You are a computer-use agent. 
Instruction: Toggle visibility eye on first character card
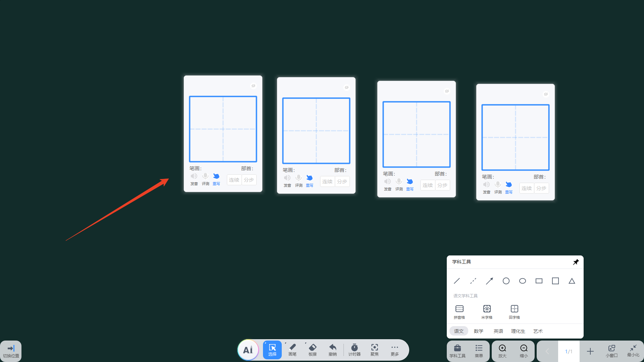coord(254,86)
